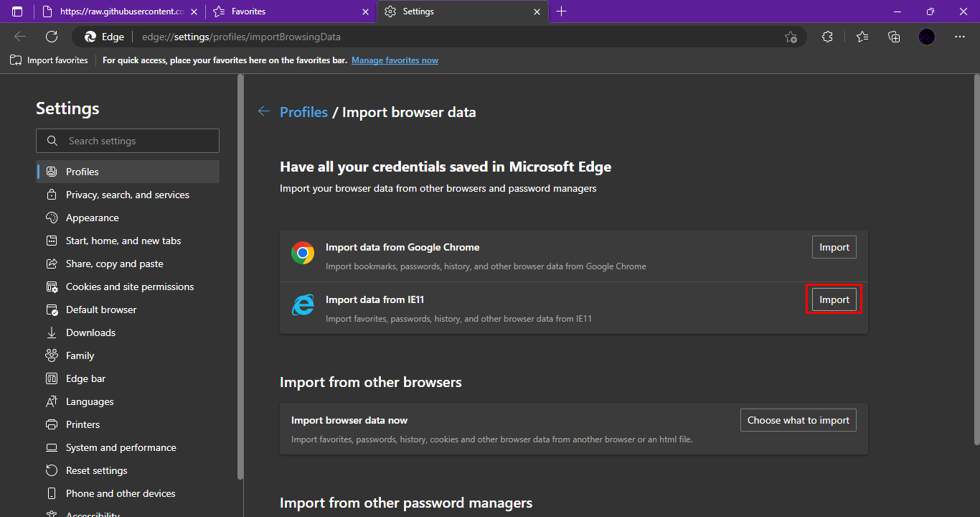Open Privacy, search, and services settings
This screenshot has width=980, height=517.
click(x=128, y=195)
